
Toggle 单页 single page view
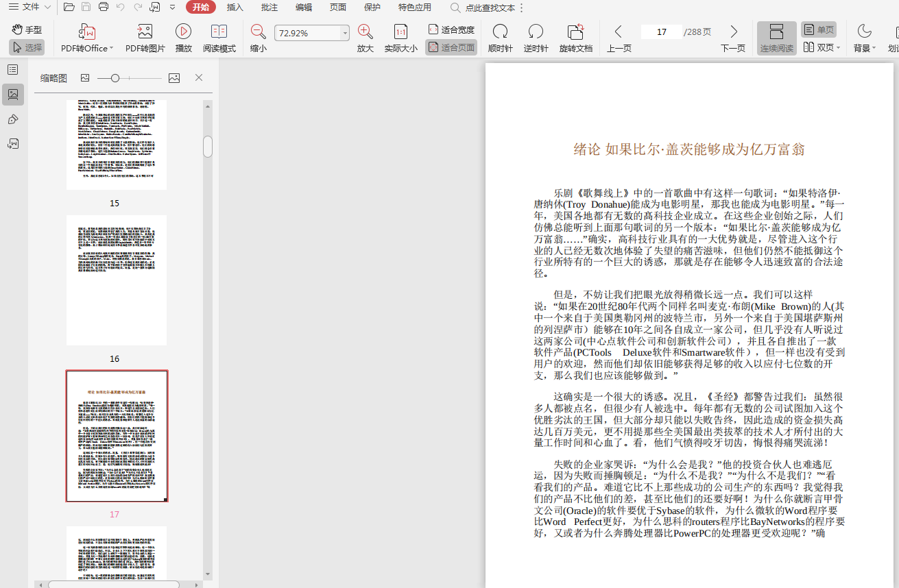(818, 30)
